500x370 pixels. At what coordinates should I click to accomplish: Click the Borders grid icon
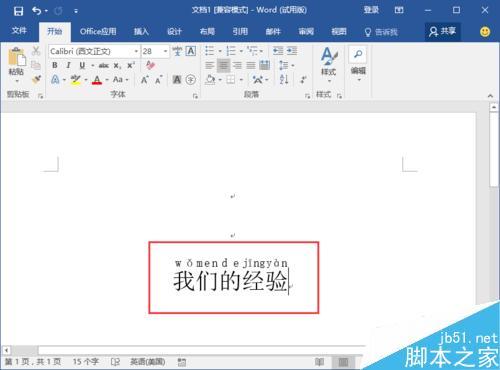tap(231, 80)
